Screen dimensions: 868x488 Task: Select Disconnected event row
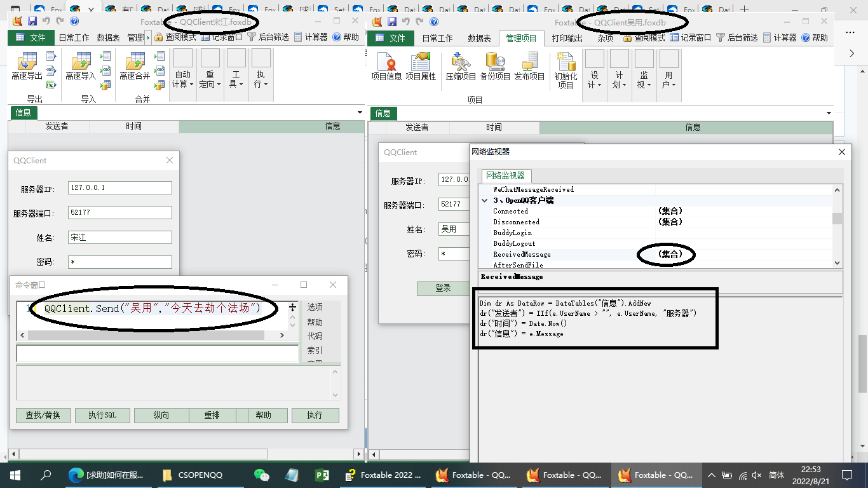pyautogui.click(x=654, y=222)
